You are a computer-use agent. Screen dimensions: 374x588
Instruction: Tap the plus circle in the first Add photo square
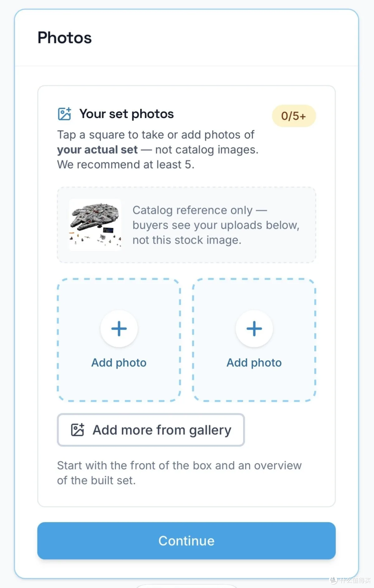tap(119, 328)
